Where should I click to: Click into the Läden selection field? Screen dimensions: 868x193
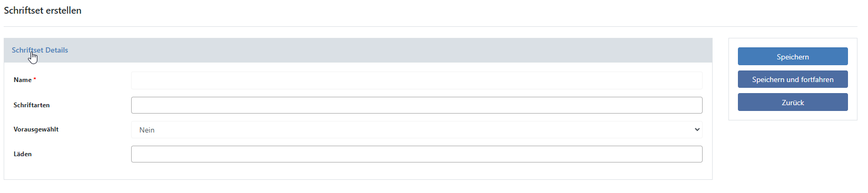tap(417, 154)
